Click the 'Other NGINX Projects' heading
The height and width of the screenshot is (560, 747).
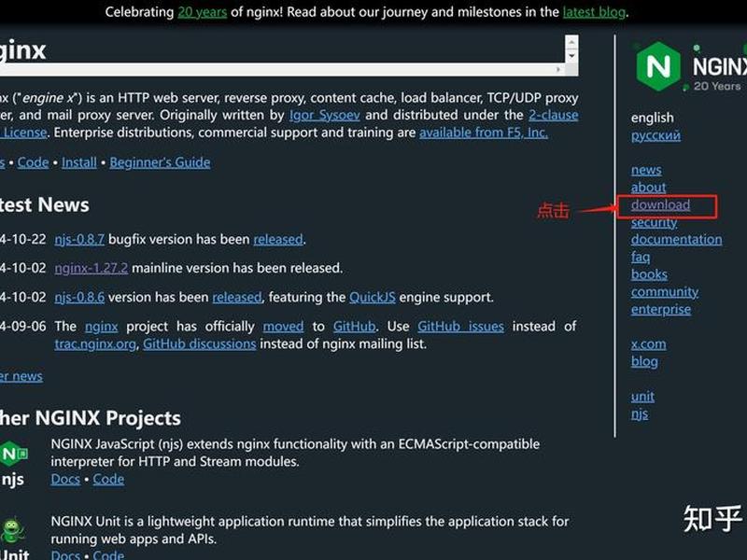pos(90,418)
